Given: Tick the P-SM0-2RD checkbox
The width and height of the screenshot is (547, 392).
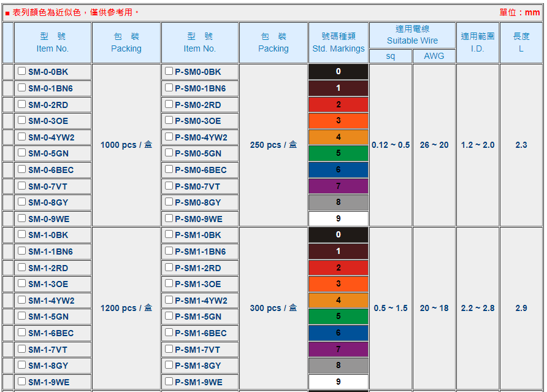Looking at the screenshot, I should [x=169, y=104].
